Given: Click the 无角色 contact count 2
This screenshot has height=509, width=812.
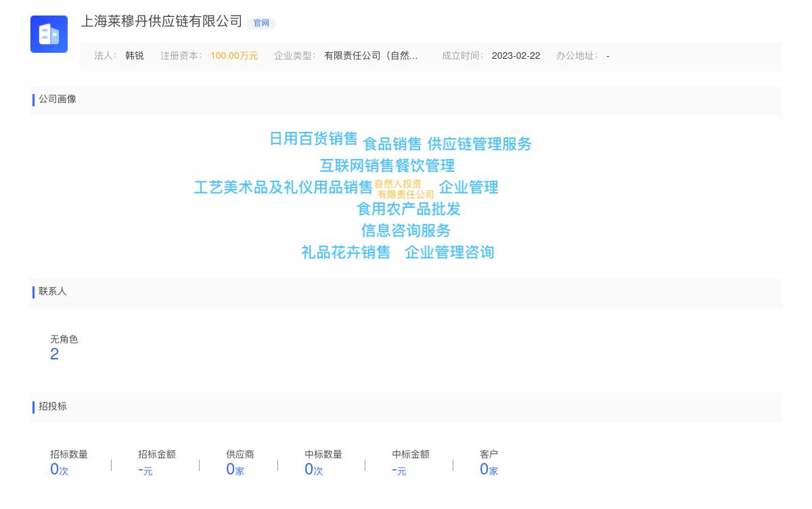Looking at the screenshot, I should point(55,355).
